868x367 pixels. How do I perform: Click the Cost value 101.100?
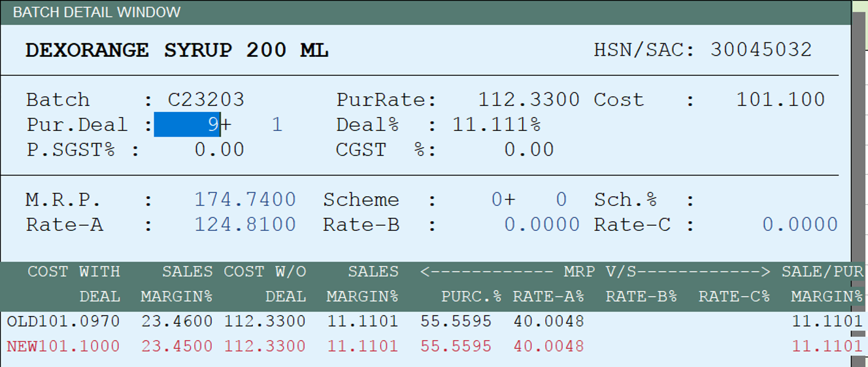(780, 99)
